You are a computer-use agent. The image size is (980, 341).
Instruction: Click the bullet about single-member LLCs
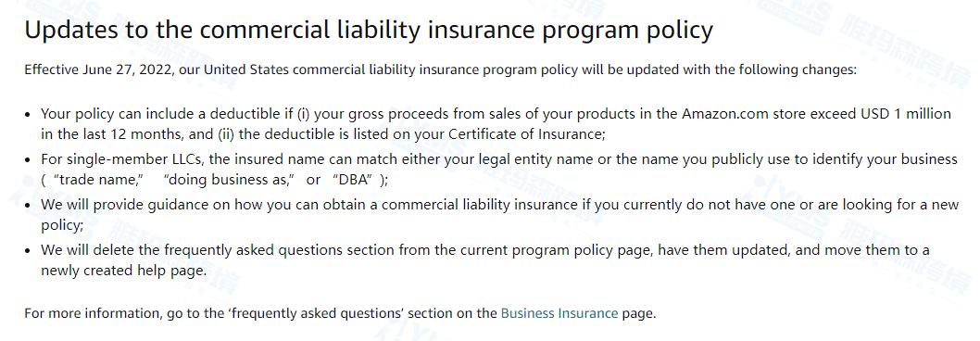(498, 169)
